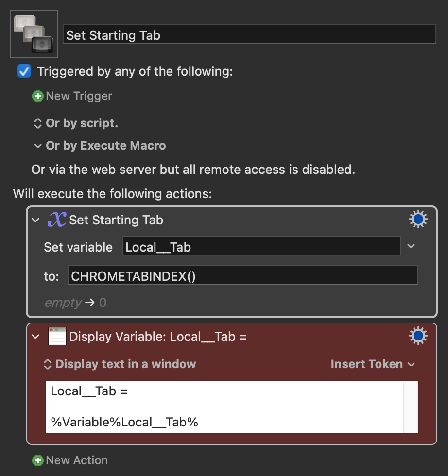The width and height of the screenshot is (448, 476).
Task: Collapse the Display Variable action
Action: (35, 336)
